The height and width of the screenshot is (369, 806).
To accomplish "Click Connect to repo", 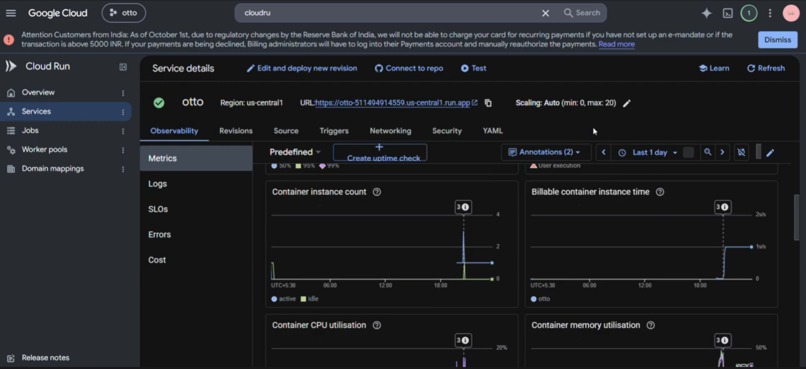I will (x=409, y=68).
